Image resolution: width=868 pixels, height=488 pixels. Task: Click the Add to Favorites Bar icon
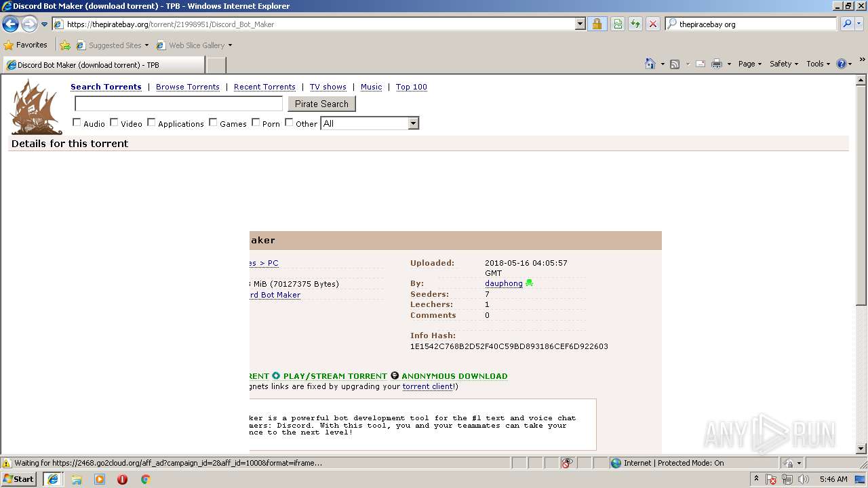[65, 45]
